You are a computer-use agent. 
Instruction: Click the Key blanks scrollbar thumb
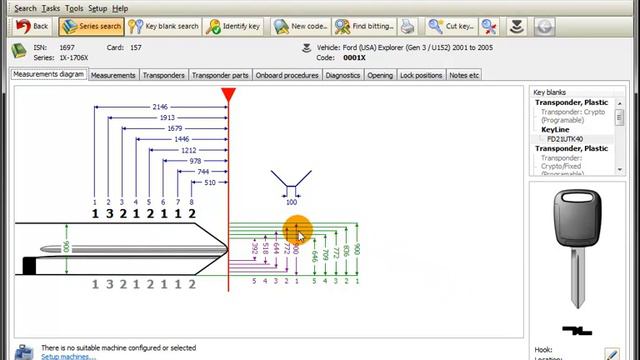620,117
